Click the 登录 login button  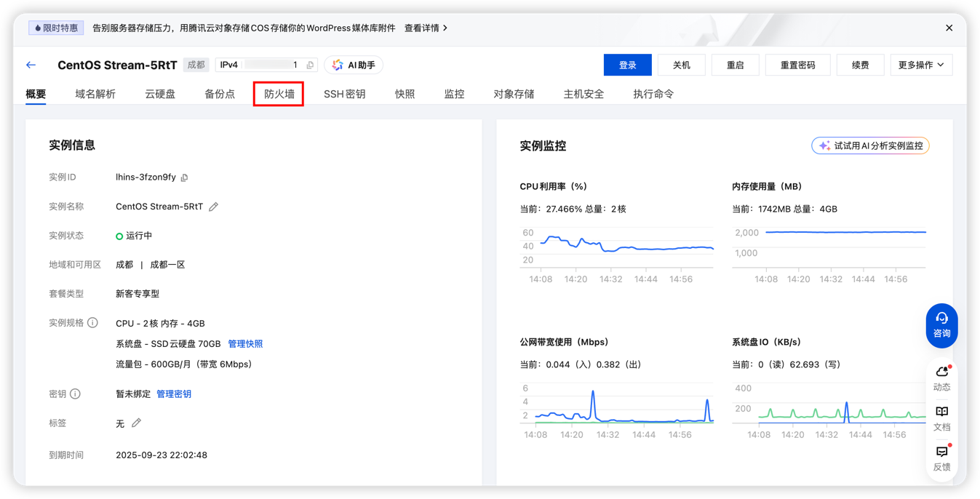[x=627, y=65]
